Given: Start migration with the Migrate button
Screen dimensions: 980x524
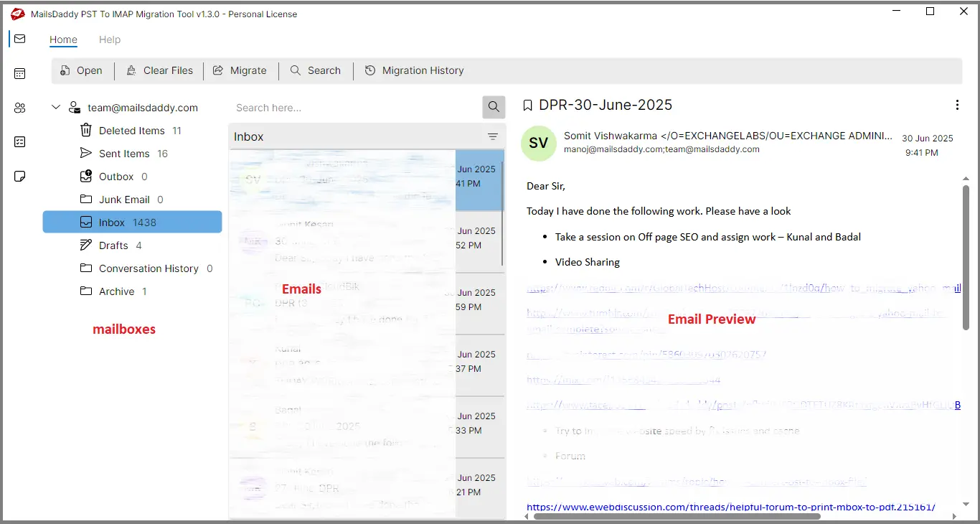Looking at the screenshot, I should (240, 70).
